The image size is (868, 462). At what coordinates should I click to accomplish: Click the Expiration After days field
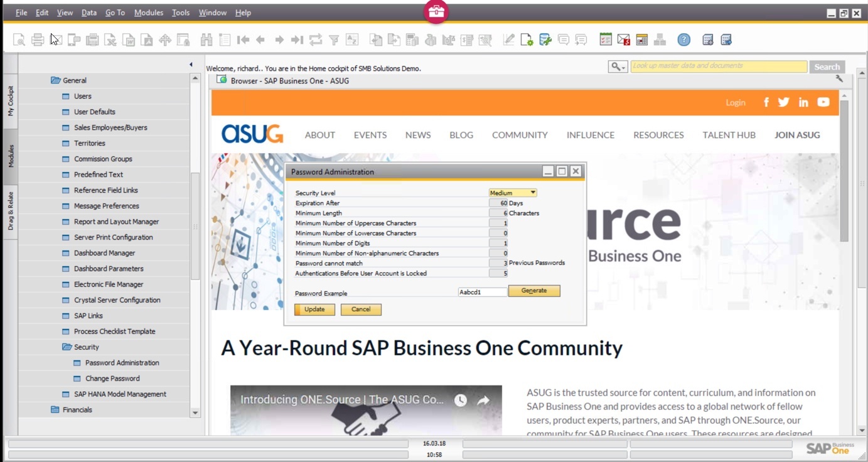click(498, 203)
